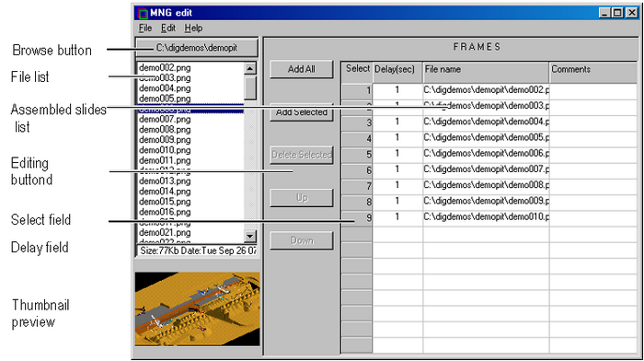This screenshot has width=644, height=361.
Task: Open the Edit menu
Action: tap(168, 28)
